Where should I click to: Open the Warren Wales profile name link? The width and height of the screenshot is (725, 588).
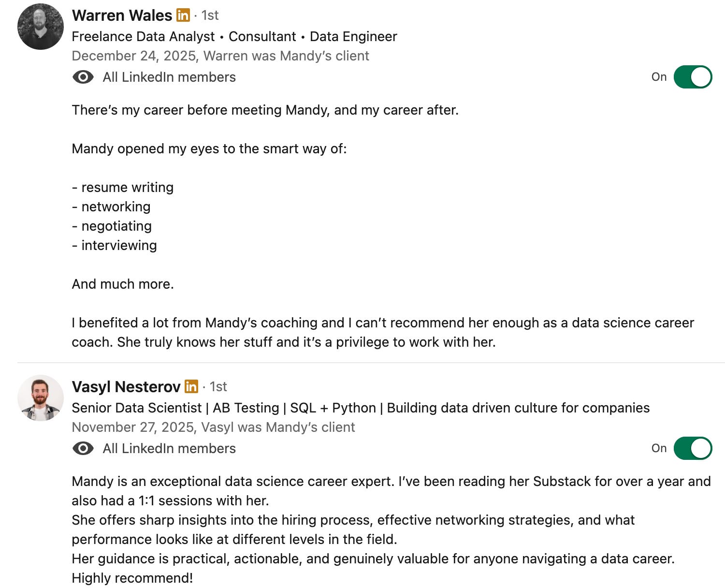click(x=122, y=15)
